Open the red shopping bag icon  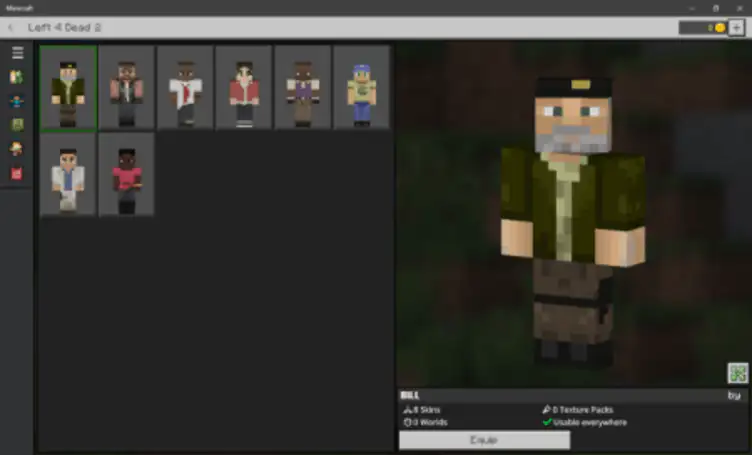point(17,174)
